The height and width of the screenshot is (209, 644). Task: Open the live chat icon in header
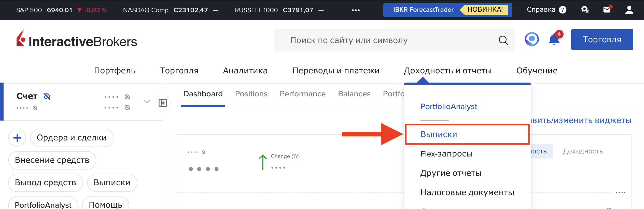[x=585, y=10]
